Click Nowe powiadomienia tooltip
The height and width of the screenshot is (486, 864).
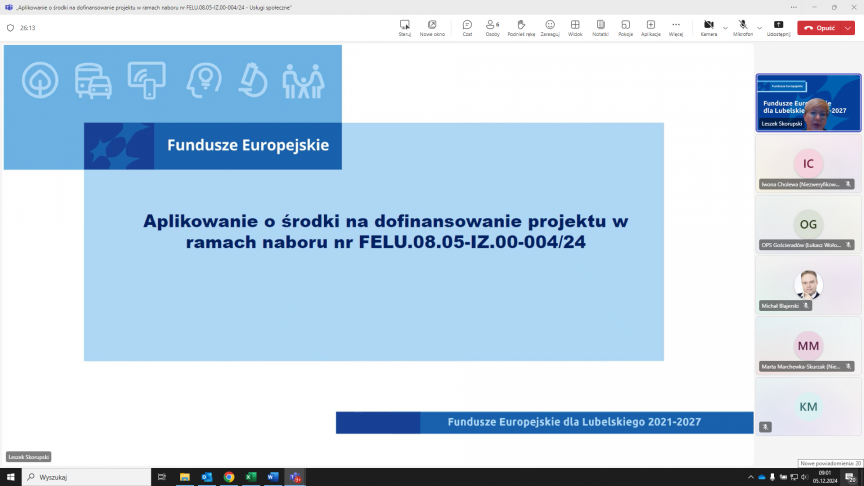pyautogui.click(x=830, y=463)
